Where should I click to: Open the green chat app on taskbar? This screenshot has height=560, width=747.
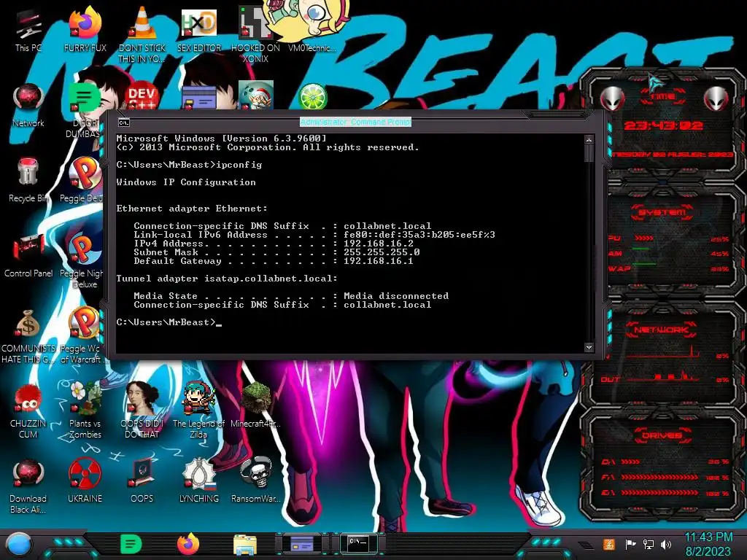(131, 544)
